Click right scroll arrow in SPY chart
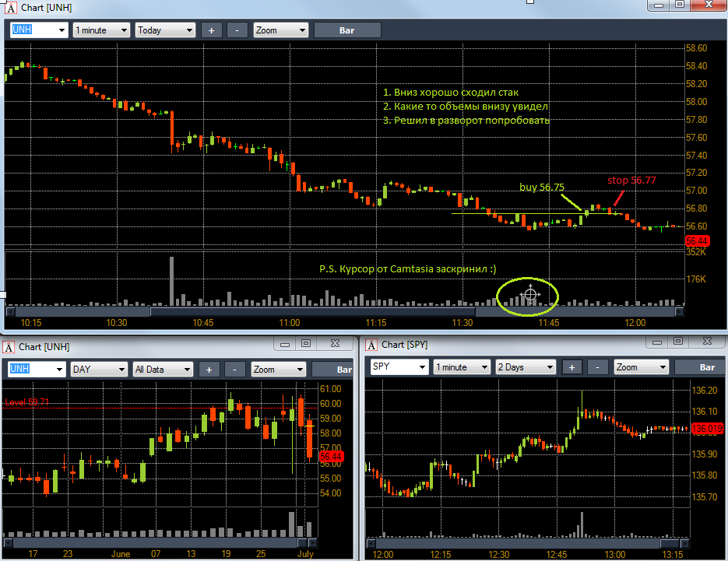The width and height of the screenshot is (728, 561). (685, 542)
